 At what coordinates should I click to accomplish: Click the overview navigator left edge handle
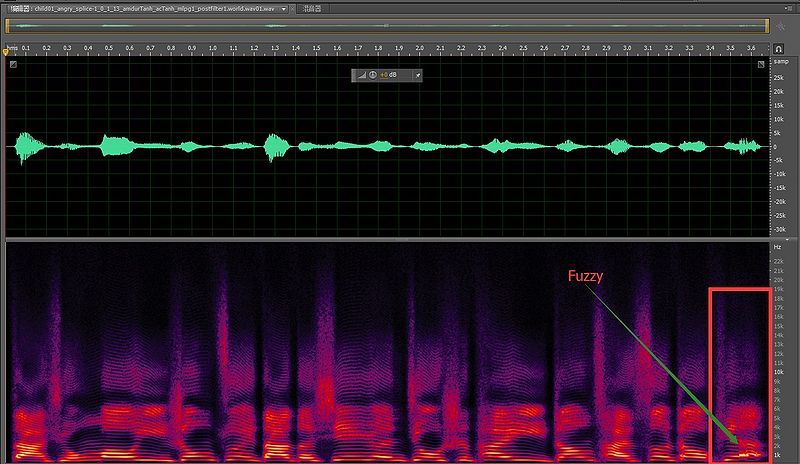(x=8, y=26)
